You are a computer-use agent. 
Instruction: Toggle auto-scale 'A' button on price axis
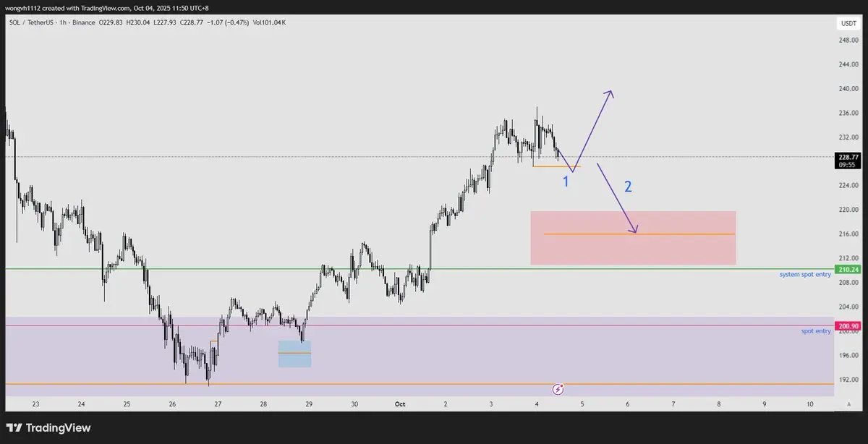coord(848,404)
